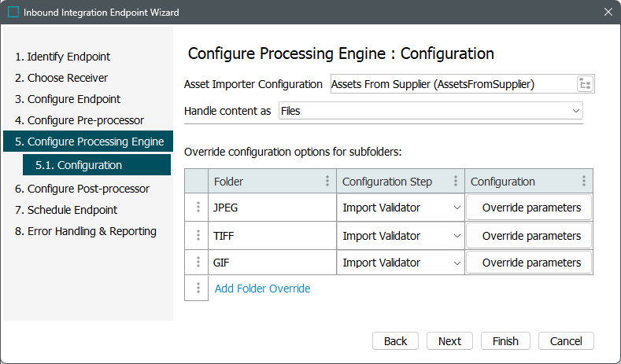Screen dimensions: 621x364
Task: Expand the TIFF Import Validator dropdown
Action: coord(457,236)
